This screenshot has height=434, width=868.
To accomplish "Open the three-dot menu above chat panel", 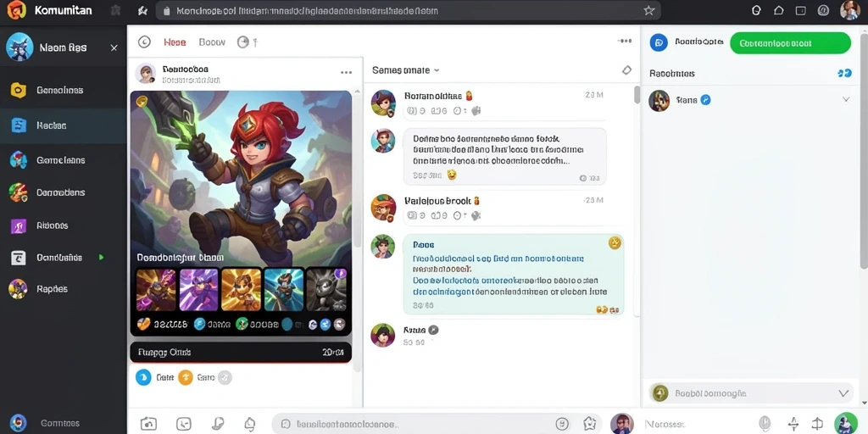I will coord(625,41).
